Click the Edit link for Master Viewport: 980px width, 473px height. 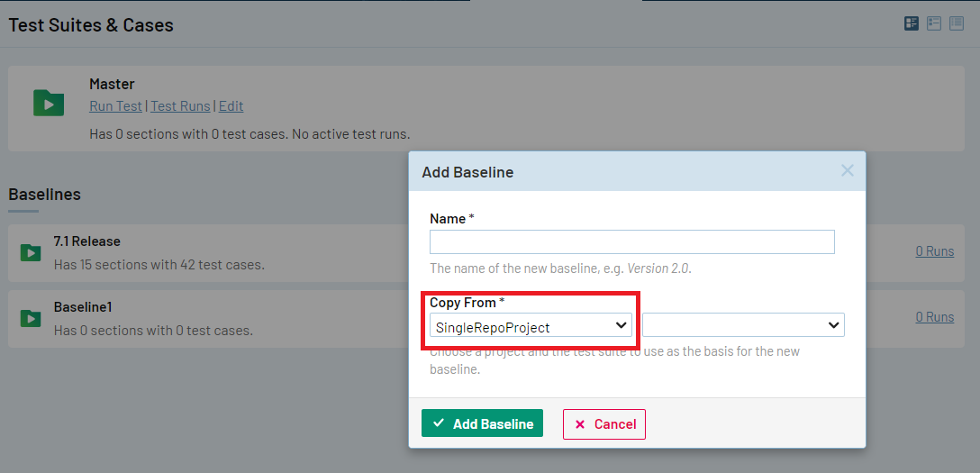(x=231, y=106)
